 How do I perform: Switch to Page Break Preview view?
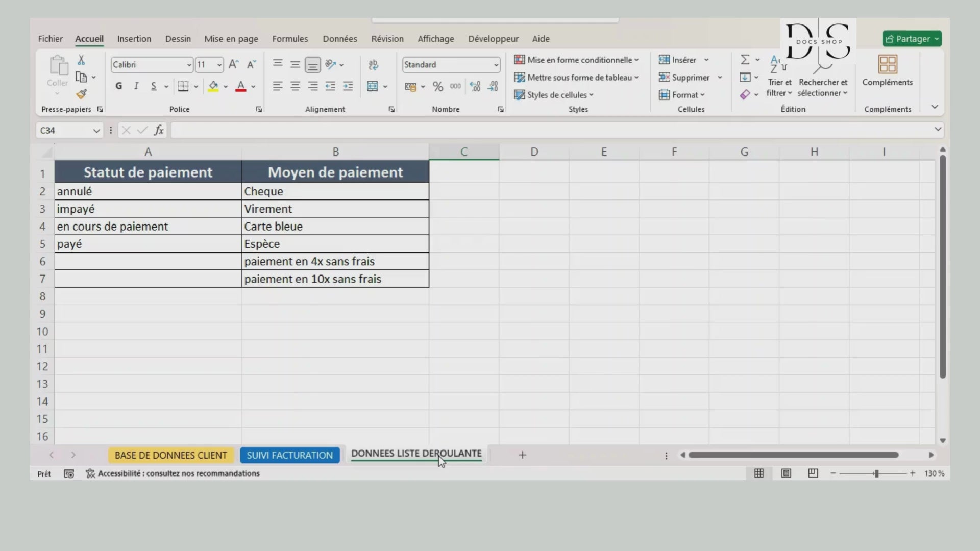[x=813, y=473]
